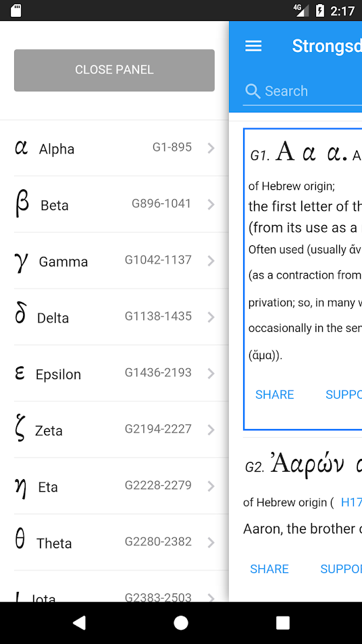The image size is (362, 644).
Task: Expand Gamma row chevron arrow
Action: click(x=211, y=261)
